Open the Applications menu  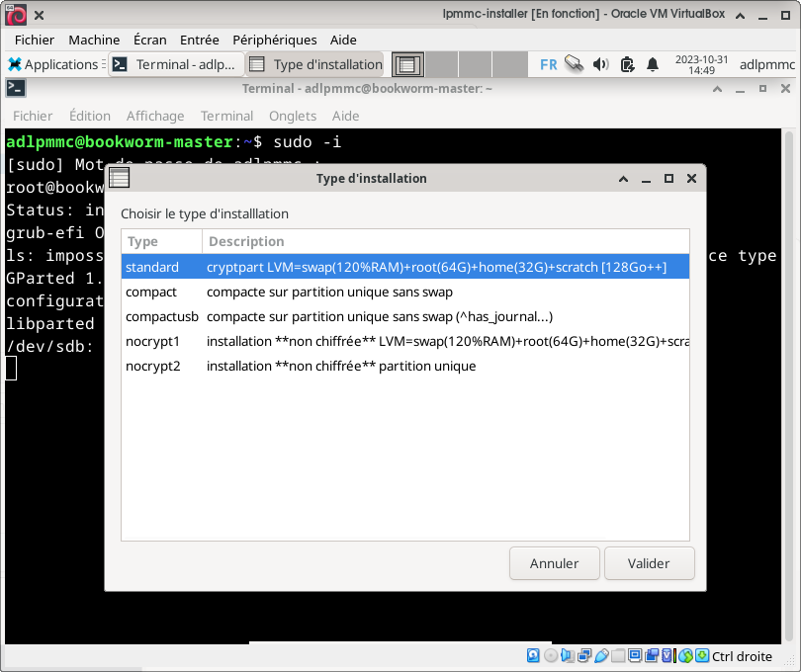(52, 64)
